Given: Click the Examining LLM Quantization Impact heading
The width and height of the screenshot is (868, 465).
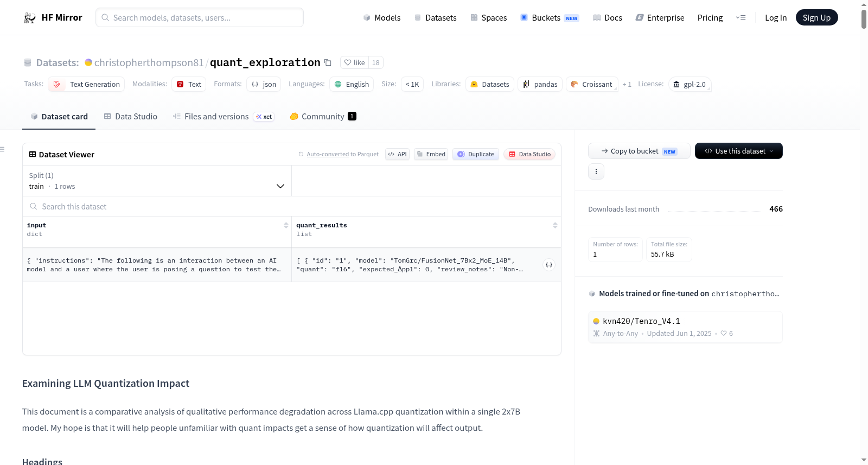Looking at the screenshot, I should click(x=106, y=383).
